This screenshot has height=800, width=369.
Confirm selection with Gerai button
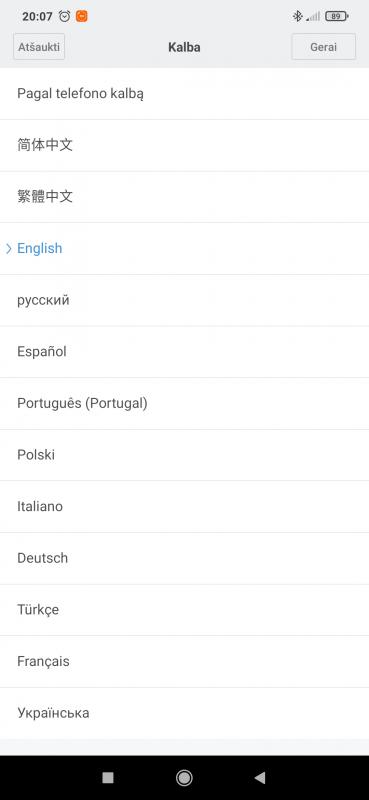pyautogui.click(x=324, y=47)
